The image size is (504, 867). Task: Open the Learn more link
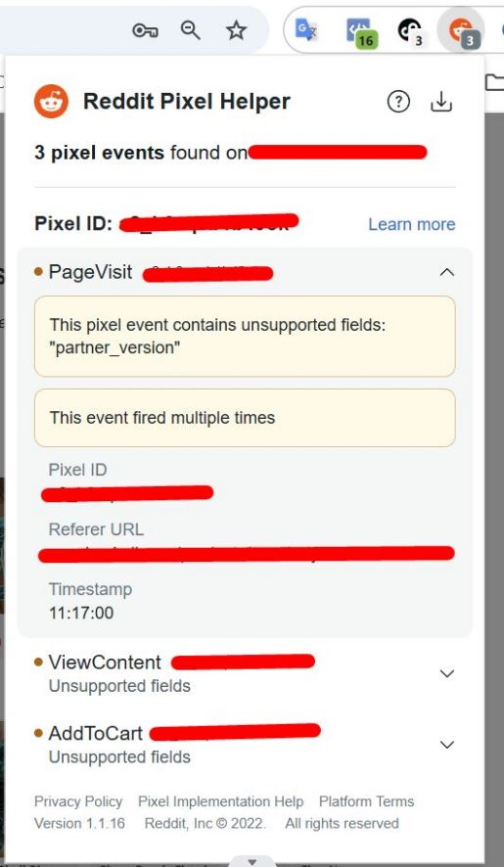[412, 224]
